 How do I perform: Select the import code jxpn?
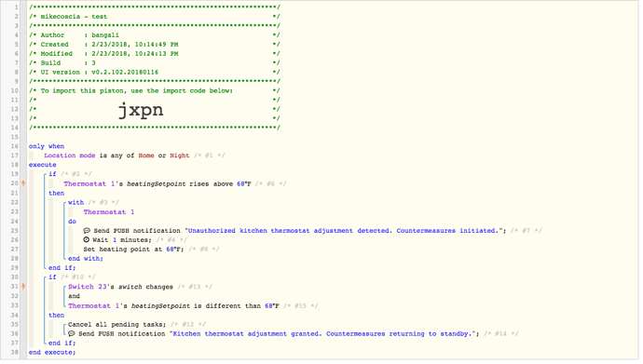pos(141,109)
